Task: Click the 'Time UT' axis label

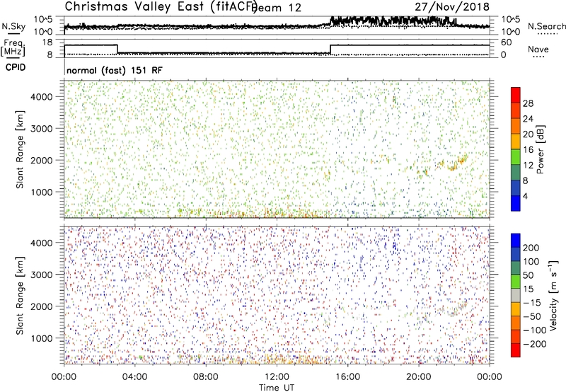Action: pos(277,388)
